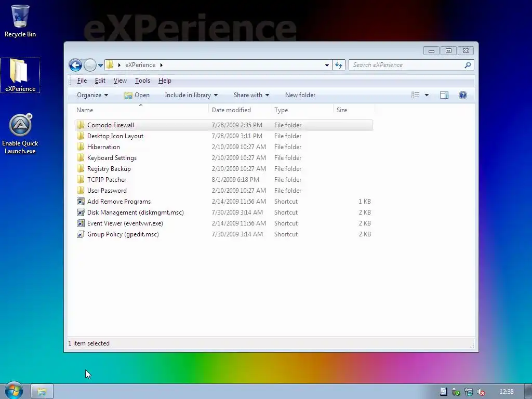Select the TCPIP Patcher folder icon

point(81,179)
